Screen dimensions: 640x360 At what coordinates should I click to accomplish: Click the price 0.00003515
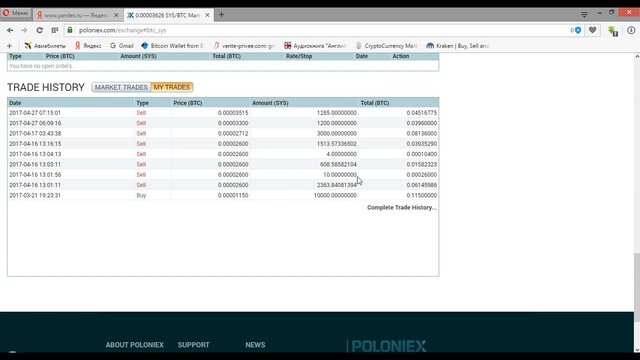tap(233, 113)
